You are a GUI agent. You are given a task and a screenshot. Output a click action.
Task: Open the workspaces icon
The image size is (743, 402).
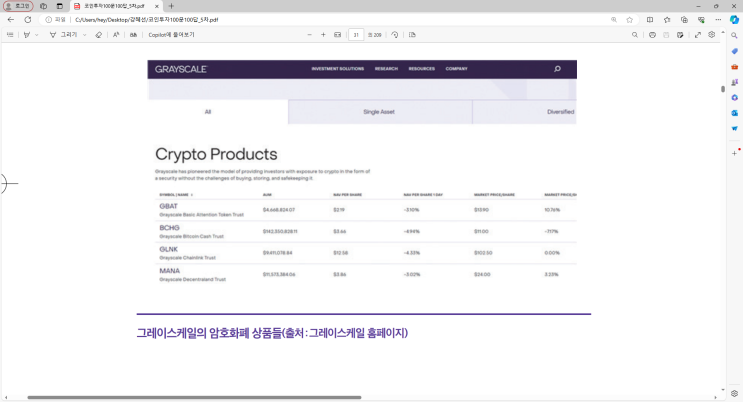pos(44,6)
